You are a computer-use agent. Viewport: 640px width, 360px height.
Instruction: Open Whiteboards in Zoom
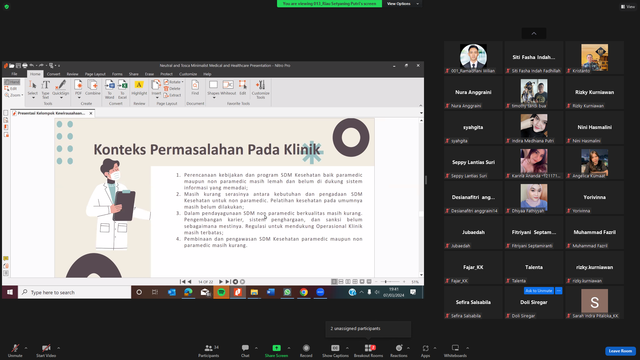pyautogui.click(x=455, y=350)
